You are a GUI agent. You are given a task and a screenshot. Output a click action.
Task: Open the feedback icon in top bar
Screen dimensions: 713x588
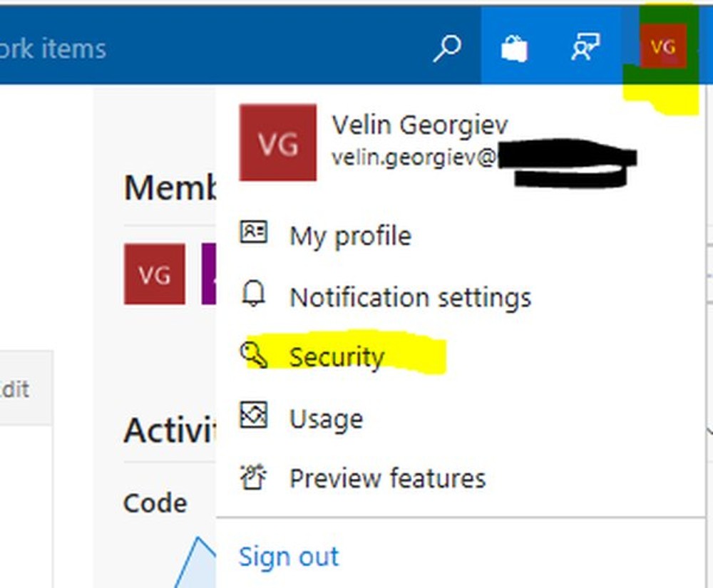click(585, 46)
